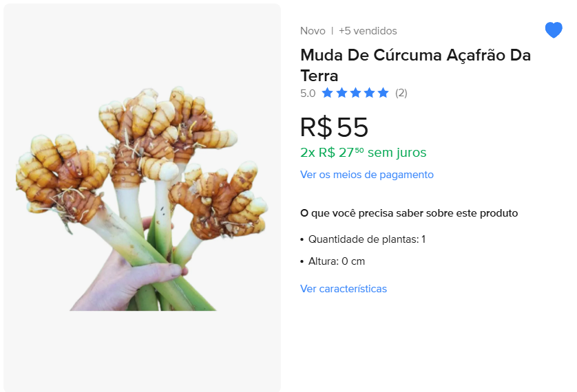The height and width of the screenshot is (392, 577).
Task: Select the 'Altura: 0 cm' item
Action: (336, 261)
